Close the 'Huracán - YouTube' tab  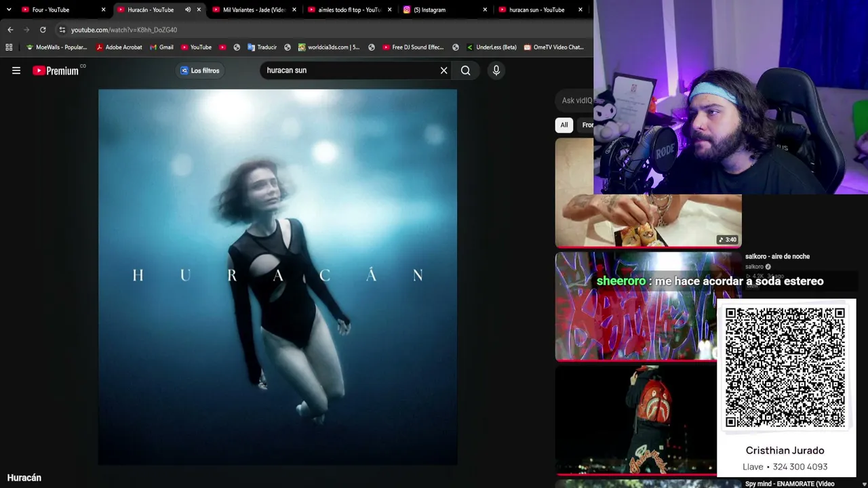(x=199, y=9)
